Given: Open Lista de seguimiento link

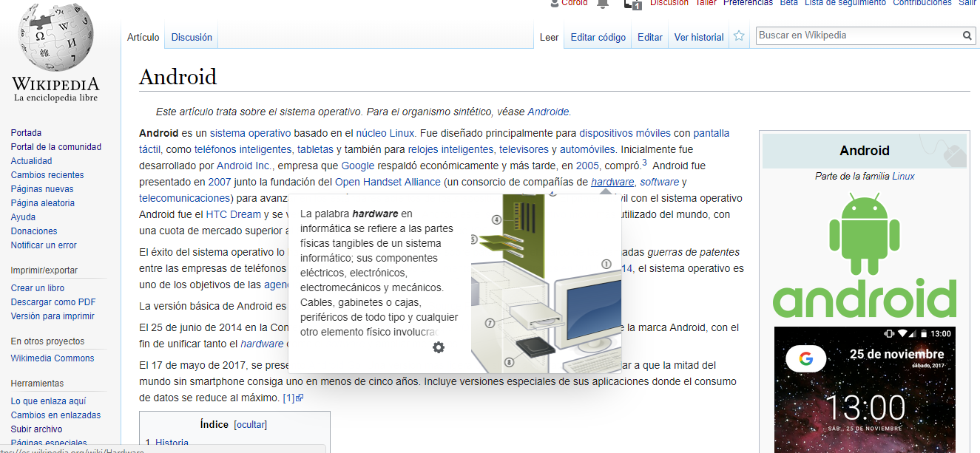Looking at the screenshot, I should coord(845,3).
